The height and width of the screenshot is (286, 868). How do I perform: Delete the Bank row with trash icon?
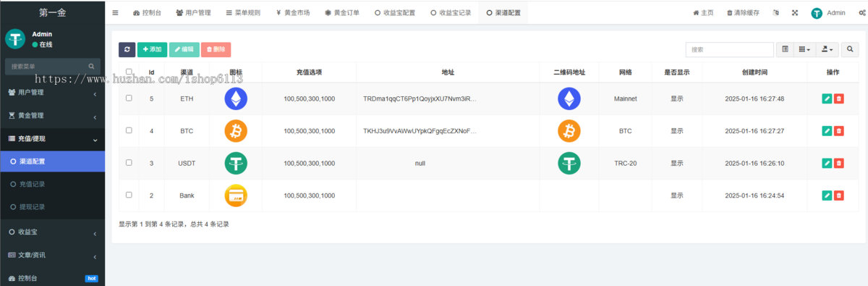point(839,195)
